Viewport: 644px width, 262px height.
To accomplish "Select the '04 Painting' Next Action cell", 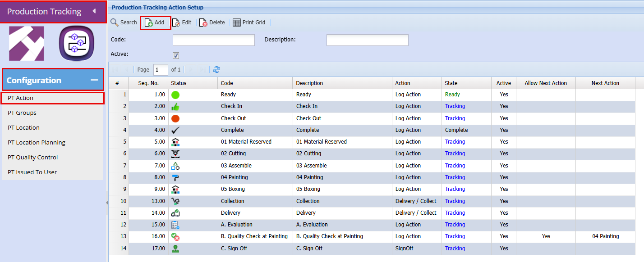I will [x=605, y=236].
